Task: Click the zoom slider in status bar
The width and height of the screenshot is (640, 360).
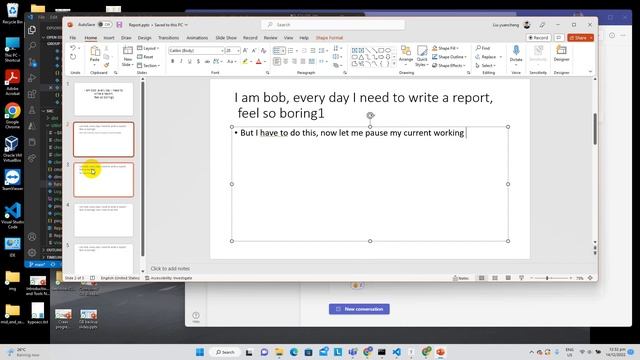Action: click(x=551, y=278)
